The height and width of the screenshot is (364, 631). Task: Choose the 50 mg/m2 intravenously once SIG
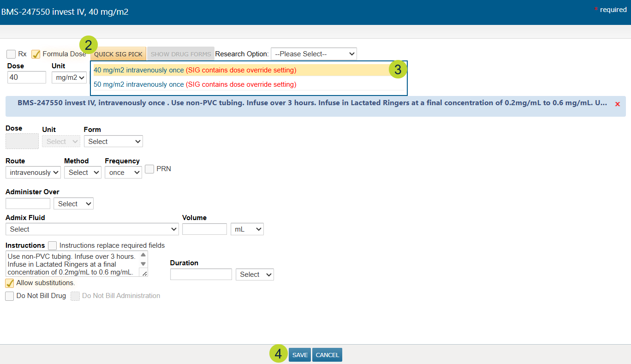pyautogui.click(x=138, y=84)
